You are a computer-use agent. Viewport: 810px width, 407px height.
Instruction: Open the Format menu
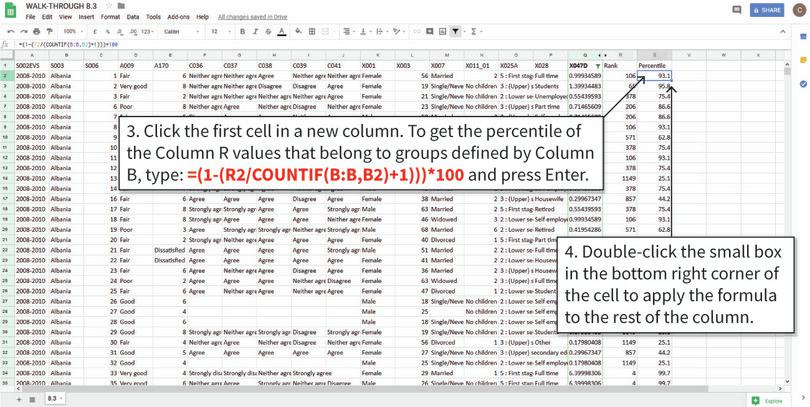110,17
